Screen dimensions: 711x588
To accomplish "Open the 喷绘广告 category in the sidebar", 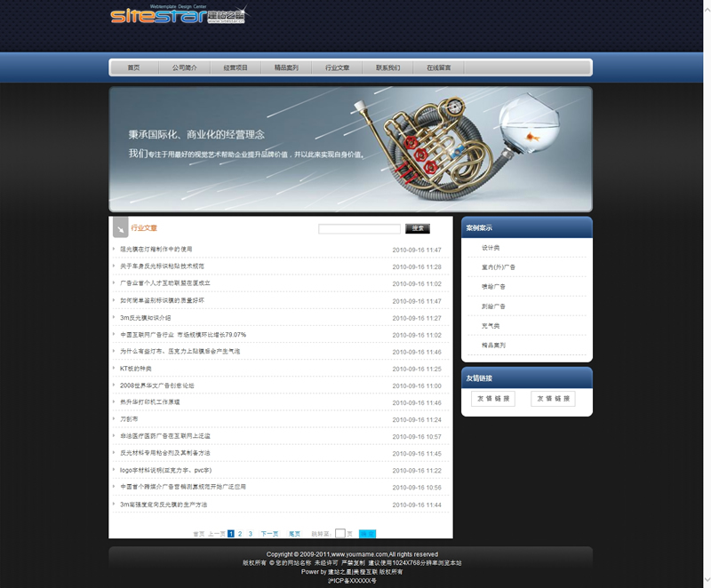I will tap(493, 287).
